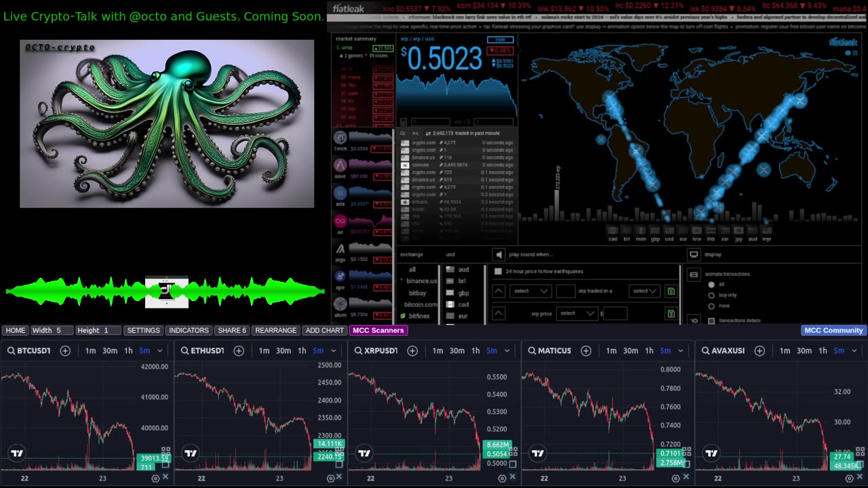Click the gbp currency flag under the map

click(655, 230)
